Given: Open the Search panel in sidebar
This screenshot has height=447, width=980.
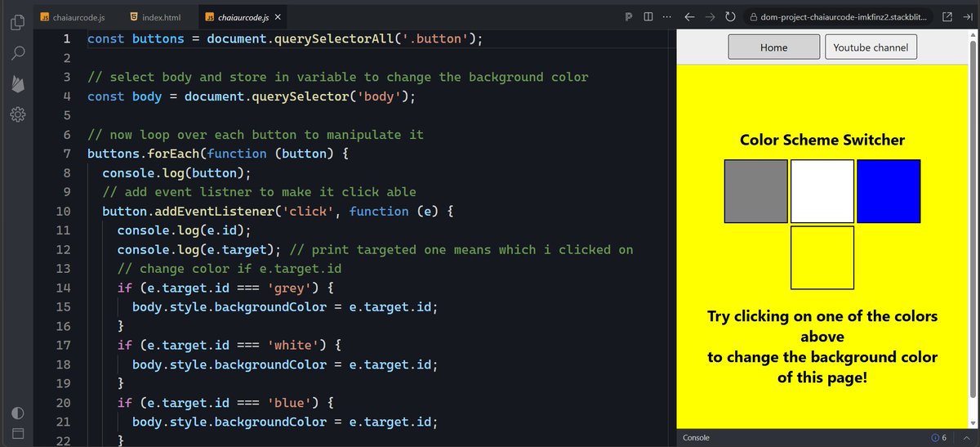Looking at the screenshot, I should pyautogui.click(x=18, y=54).
